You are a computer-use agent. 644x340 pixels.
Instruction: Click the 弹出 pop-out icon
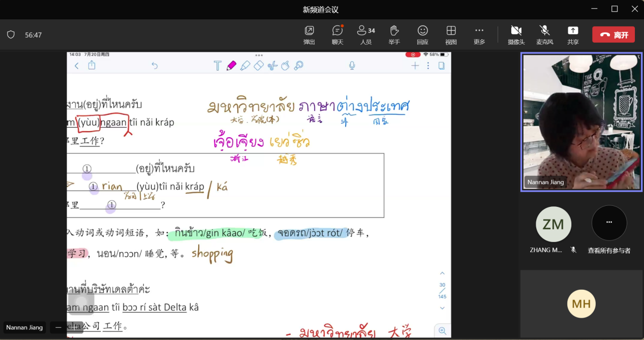click(x=309, y=35)
